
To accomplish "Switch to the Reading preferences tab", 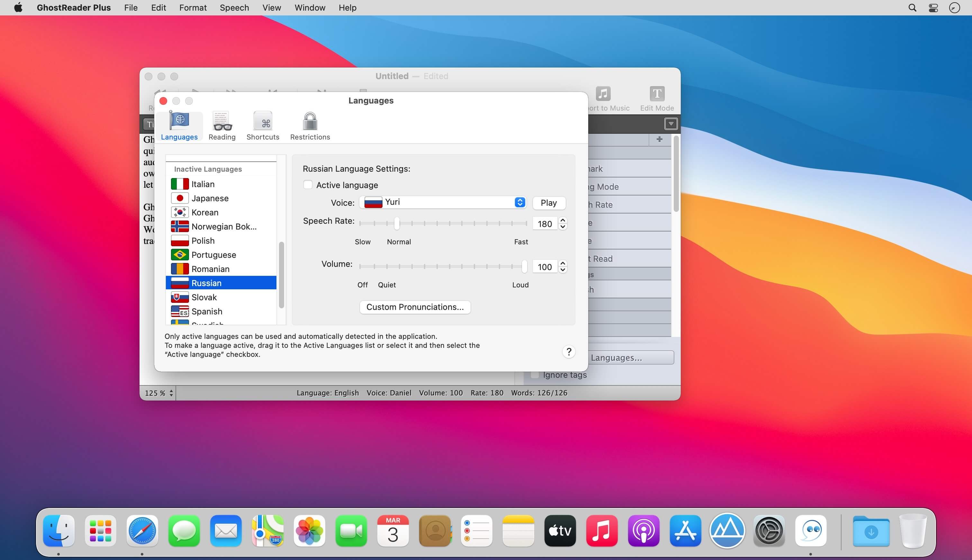I will (x=222, y=126).
